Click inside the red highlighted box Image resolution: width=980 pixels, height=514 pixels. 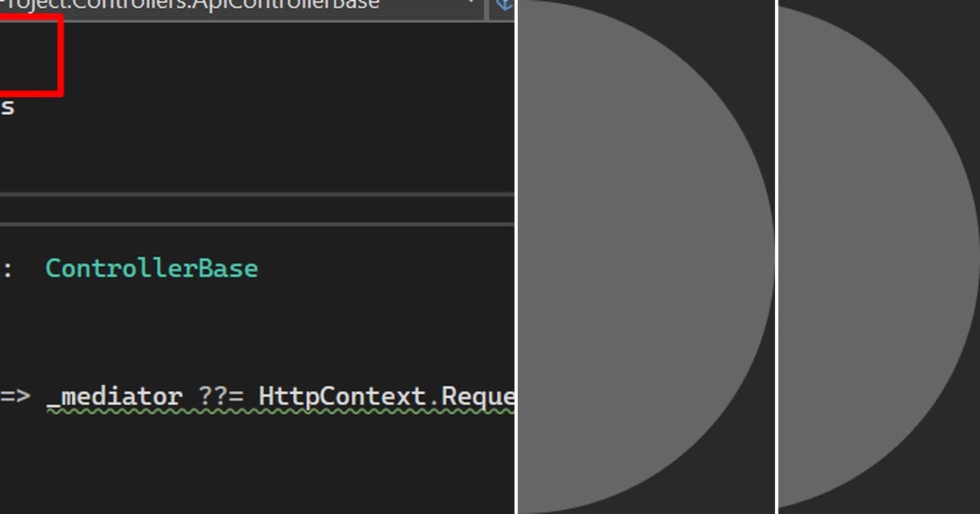point(30,54)
